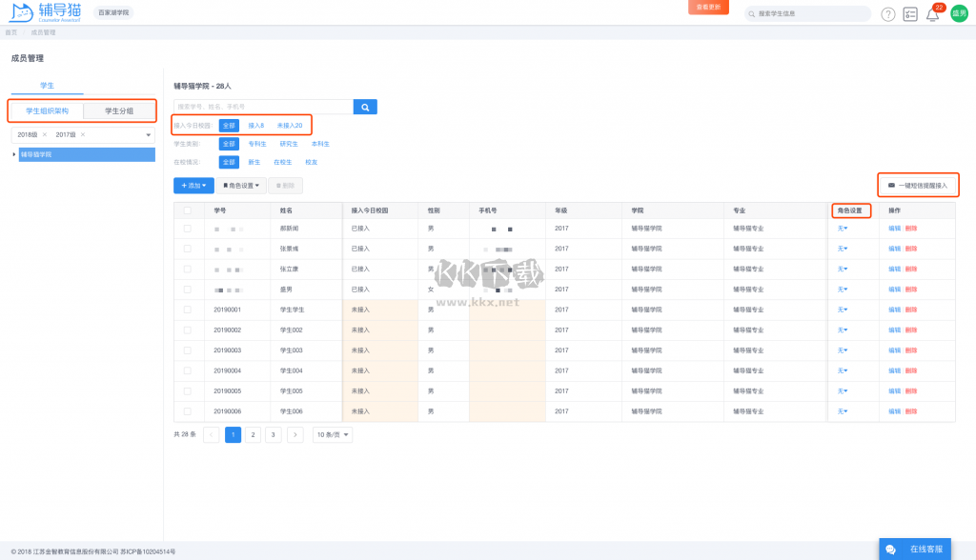Screen dimensions: 976x560
Task: Click the greyed 删除 toolbar button
Action: [285, 186]
